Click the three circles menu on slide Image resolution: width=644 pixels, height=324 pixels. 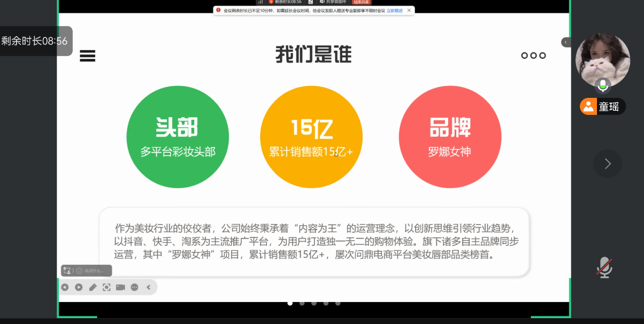[533, 56]
